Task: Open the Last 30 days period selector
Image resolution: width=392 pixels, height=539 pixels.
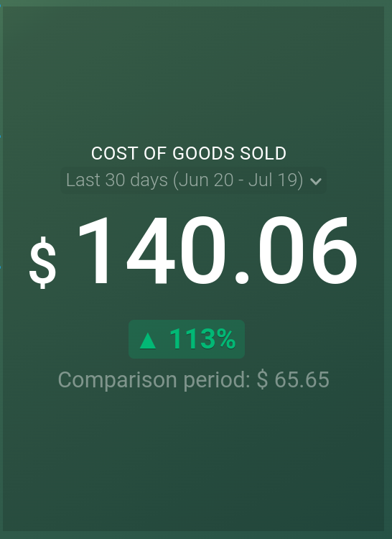Action: (193, 180)
